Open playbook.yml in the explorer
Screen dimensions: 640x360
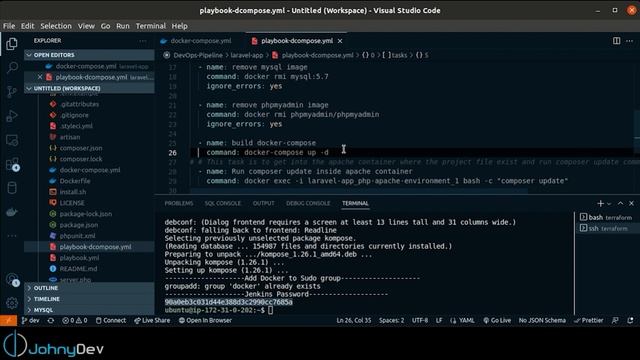(x=79, y=258)
